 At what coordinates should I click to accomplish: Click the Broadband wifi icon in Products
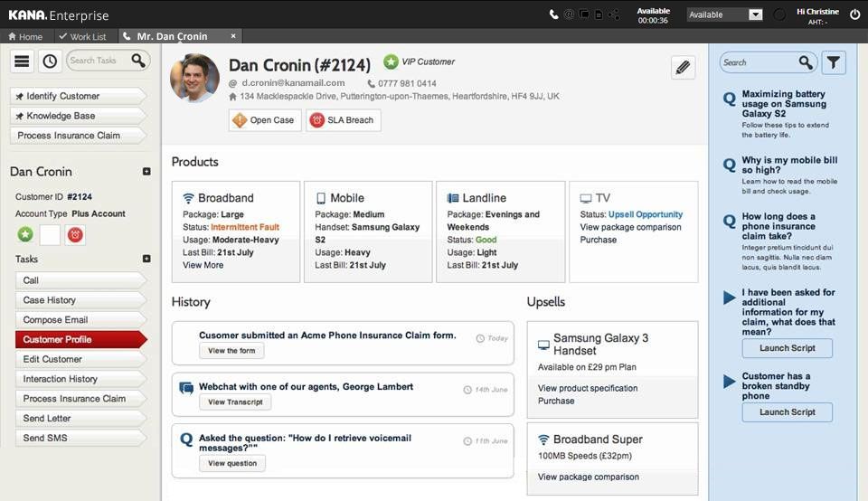tap(188, 198)
